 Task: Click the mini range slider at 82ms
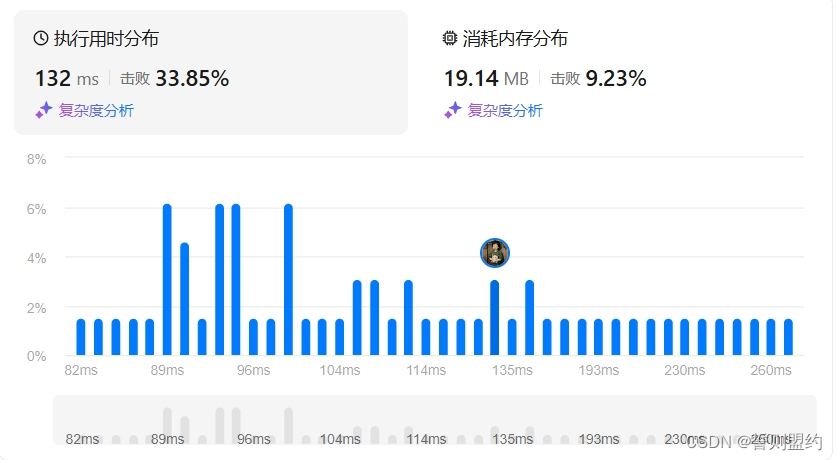(x=81, y=439)
